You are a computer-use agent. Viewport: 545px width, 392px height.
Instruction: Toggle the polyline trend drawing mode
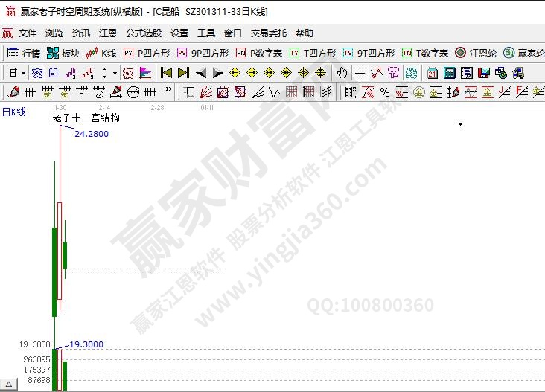point(376,73)
